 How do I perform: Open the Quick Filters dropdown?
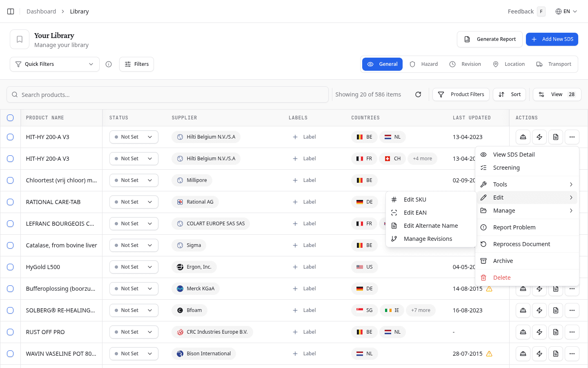55,64
